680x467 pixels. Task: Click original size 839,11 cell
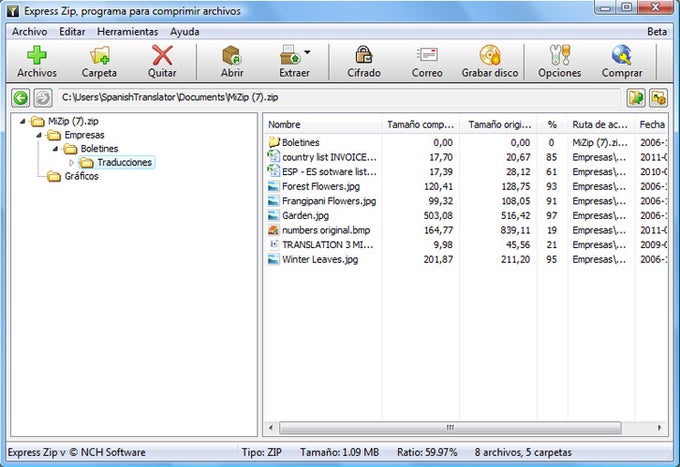click(x=515, y=230)
